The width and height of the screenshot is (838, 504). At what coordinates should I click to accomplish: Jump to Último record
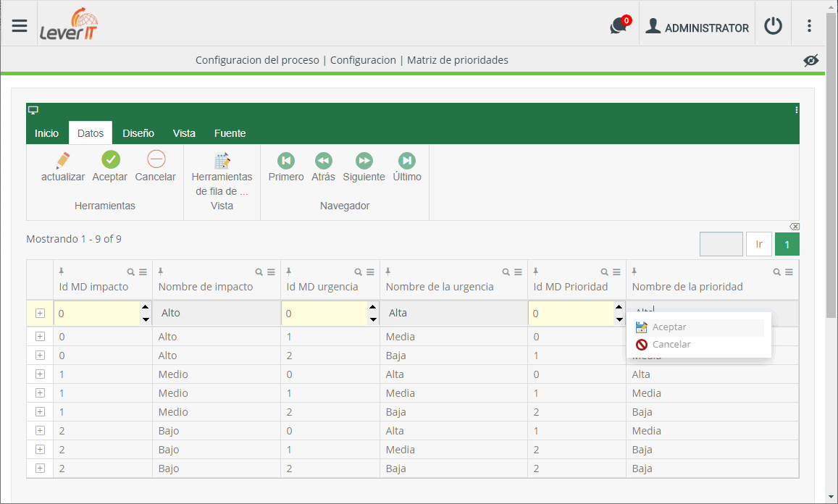tap(407, 167)
